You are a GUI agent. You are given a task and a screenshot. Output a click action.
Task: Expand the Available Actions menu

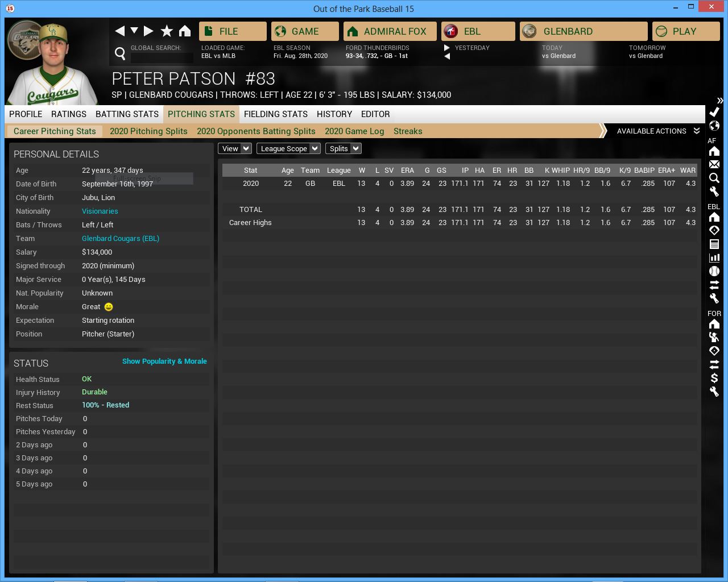pos(657,131)
